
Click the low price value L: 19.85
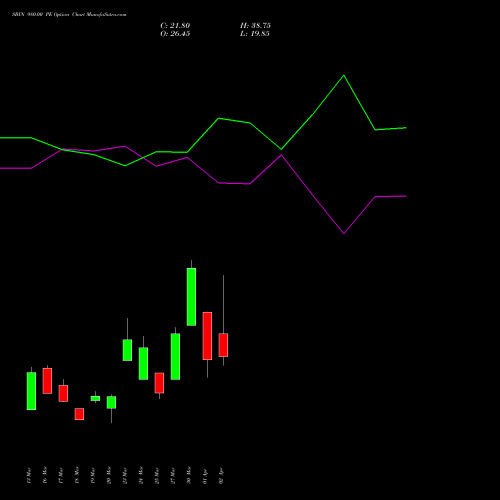tap(255, 34)
